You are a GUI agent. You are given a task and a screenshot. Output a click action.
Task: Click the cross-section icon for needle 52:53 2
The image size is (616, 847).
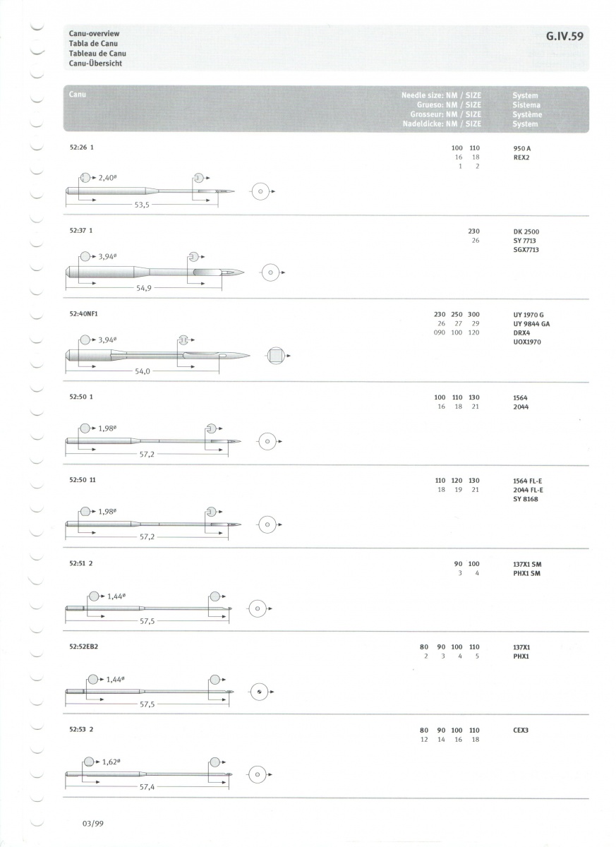pos(258,775)
